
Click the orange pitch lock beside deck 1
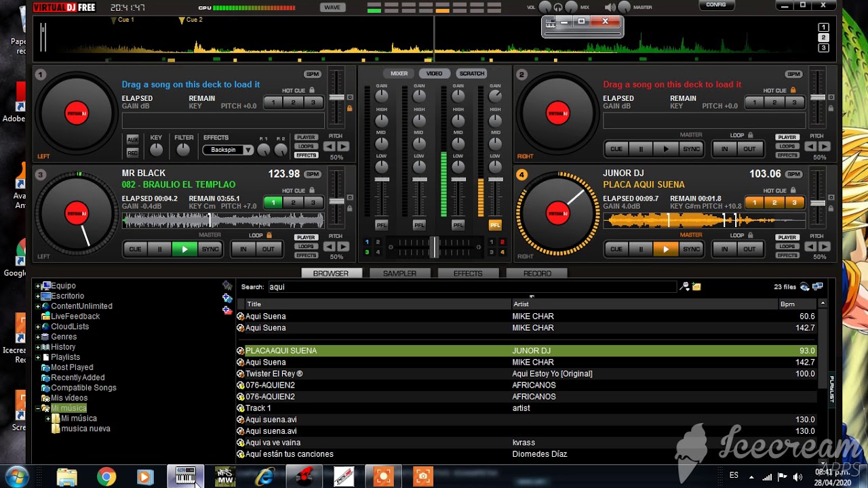click(x=350, y=108)
